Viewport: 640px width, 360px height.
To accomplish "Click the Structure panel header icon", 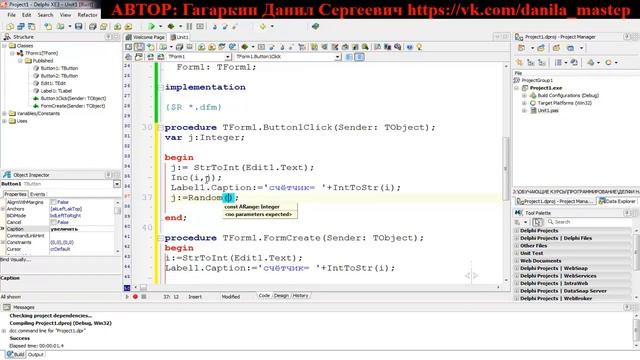I will point(7,37).
